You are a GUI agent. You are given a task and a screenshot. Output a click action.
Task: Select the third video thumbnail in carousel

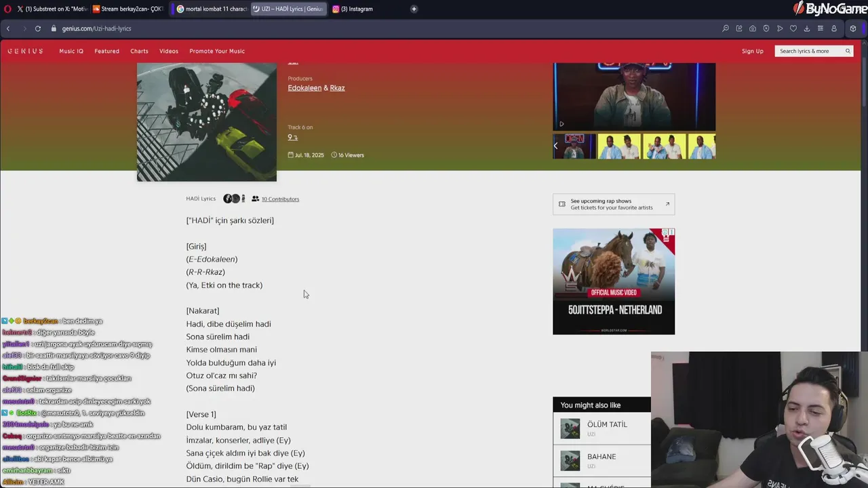[665, 146]
